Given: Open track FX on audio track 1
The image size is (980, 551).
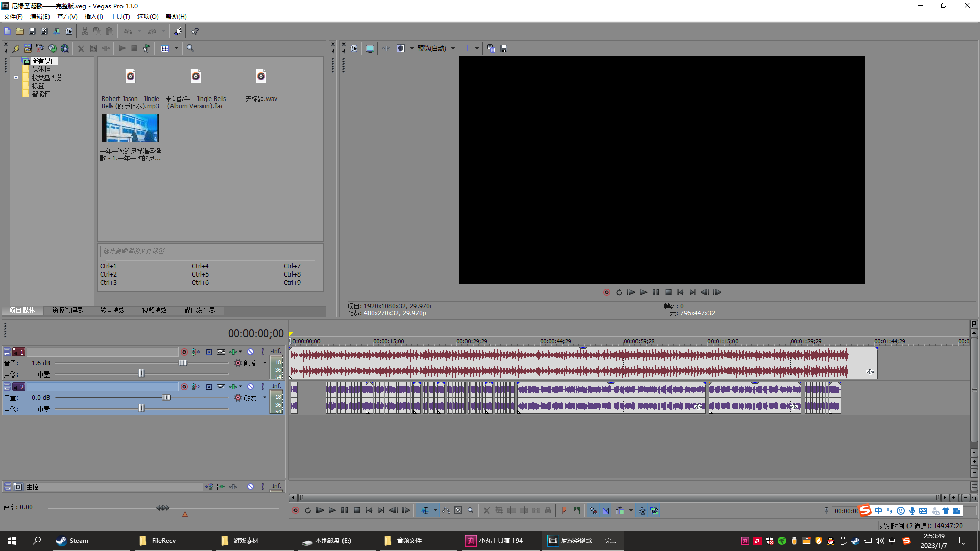Looking at the screenshot, I should coord(233,352).
